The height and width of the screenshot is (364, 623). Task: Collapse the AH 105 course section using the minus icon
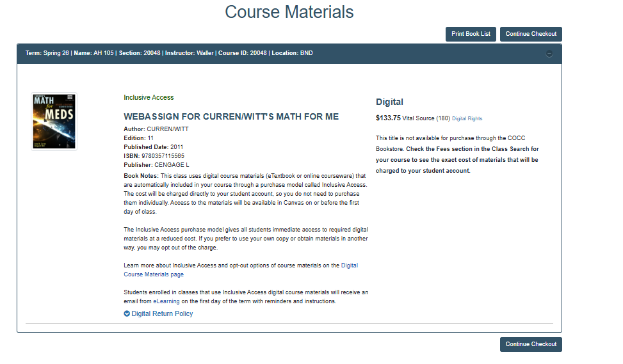(x=549, y=53)
